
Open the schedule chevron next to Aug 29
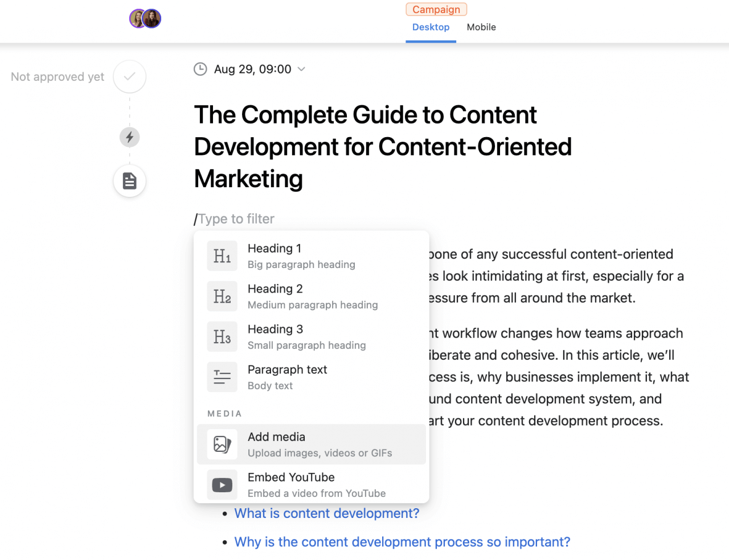[x=301, y=69]
